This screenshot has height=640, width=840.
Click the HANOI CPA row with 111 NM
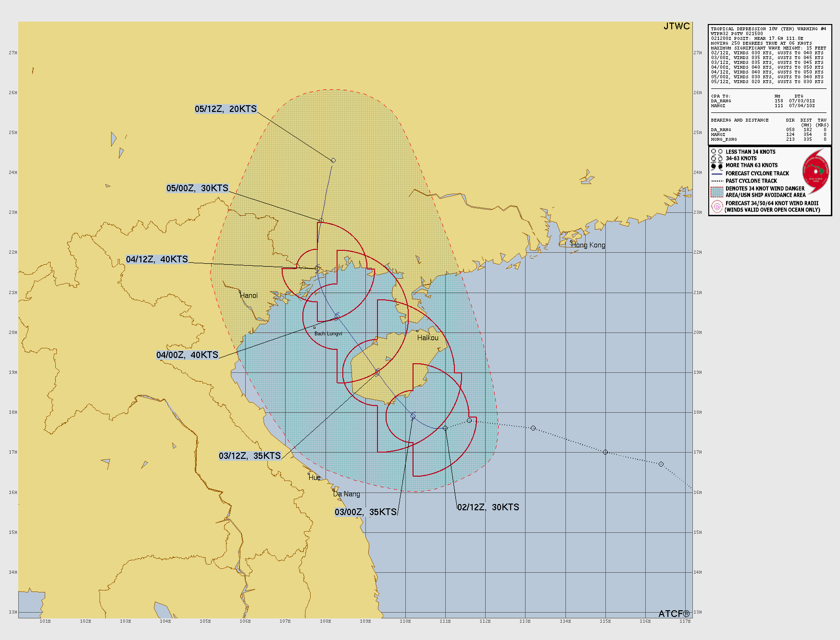[x=763, y=106]
